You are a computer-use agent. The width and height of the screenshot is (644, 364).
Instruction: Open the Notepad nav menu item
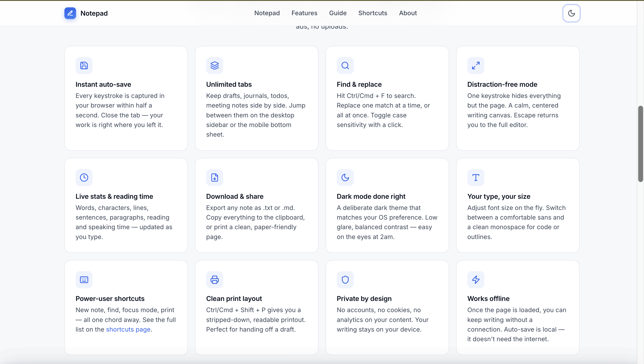267,13
